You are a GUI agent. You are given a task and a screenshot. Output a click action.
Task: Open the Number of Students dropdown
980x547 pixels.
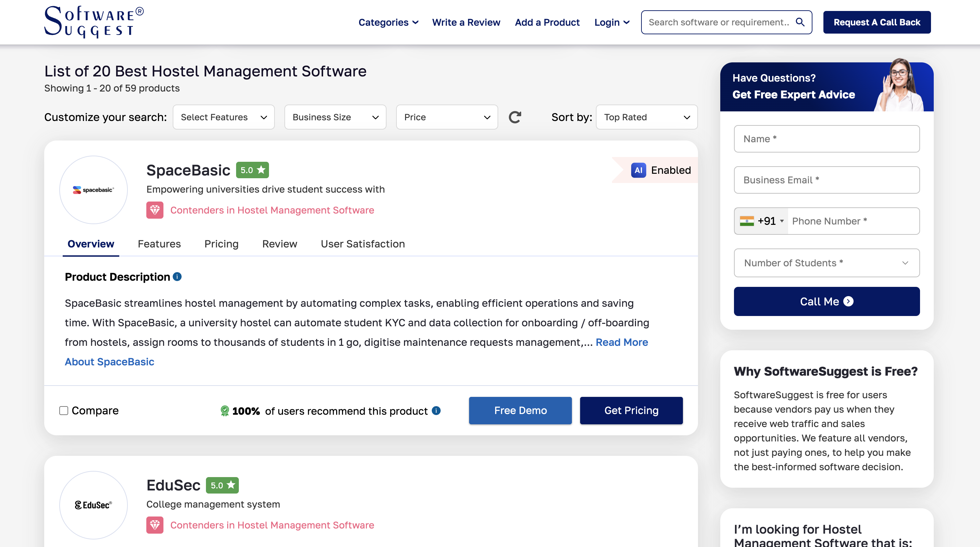[x=827, y=263]
